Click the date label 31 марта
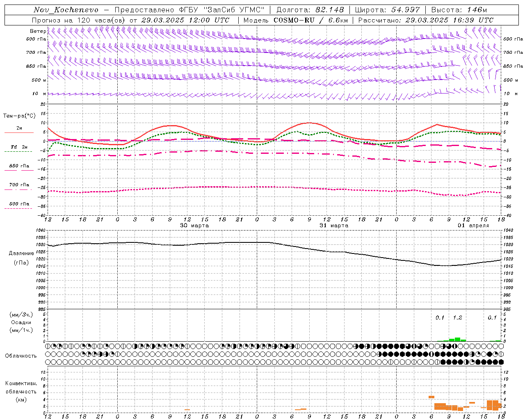 tap(334, 226)
